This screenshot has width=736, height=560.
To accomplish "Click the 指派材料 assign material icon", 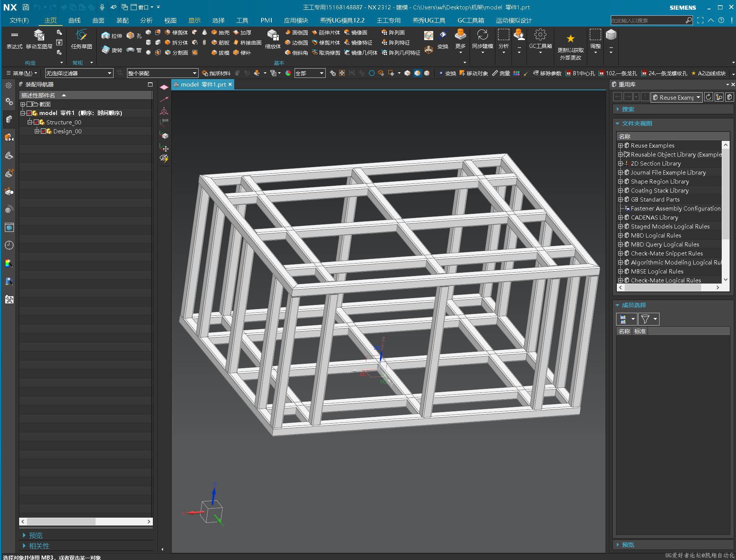I will click(216, 73).
